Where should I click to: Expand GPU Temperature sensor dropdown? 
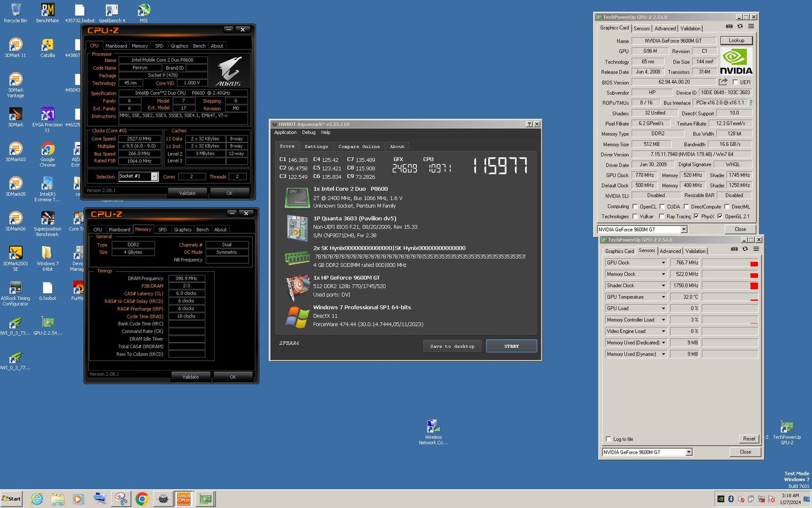[664, 297]
